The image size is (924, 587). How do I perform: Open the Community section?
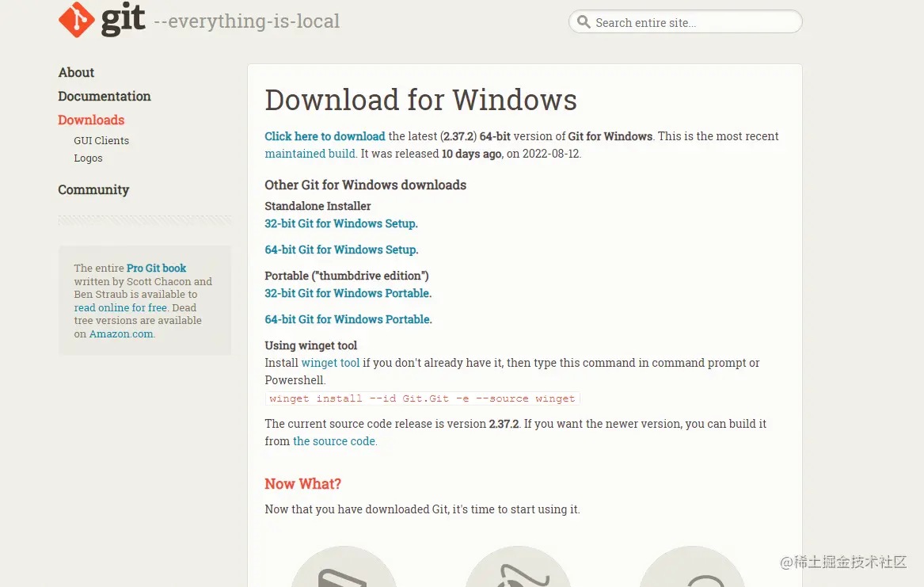pyautogui.click(x=93, y=190)
